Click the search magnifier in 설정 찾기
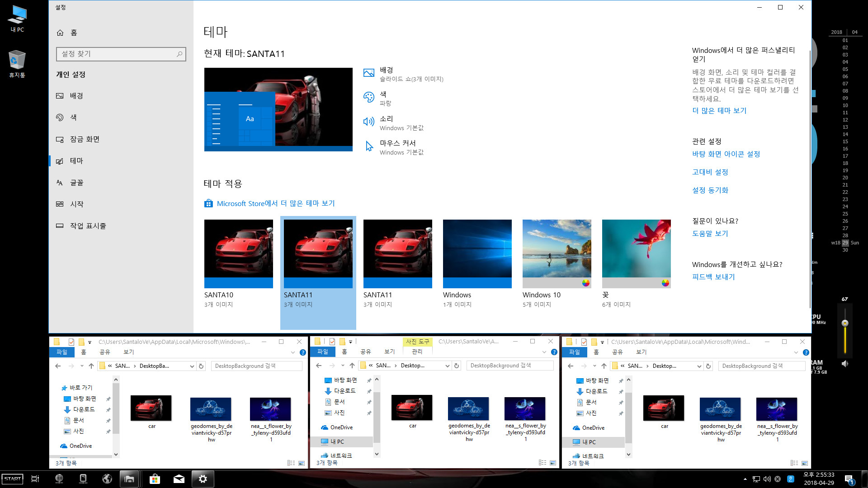This screenshot has height=488, width=868. click(179, 54)
